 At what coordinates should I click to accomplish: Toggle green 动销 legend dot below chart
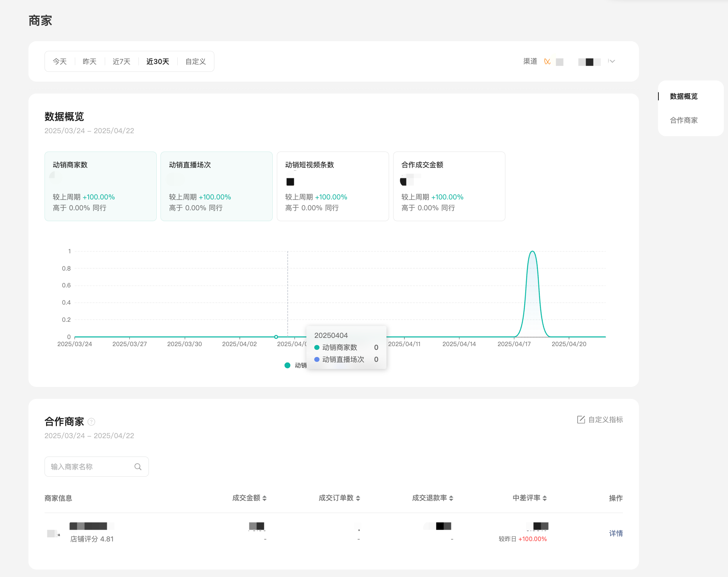(x=287, y=365)
